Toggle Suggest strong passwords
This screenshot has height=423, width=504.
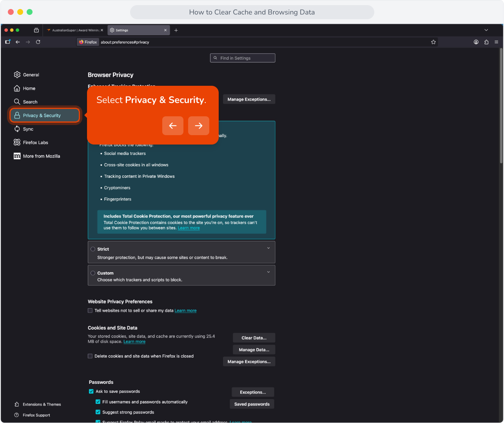click(x=98, y=412)
